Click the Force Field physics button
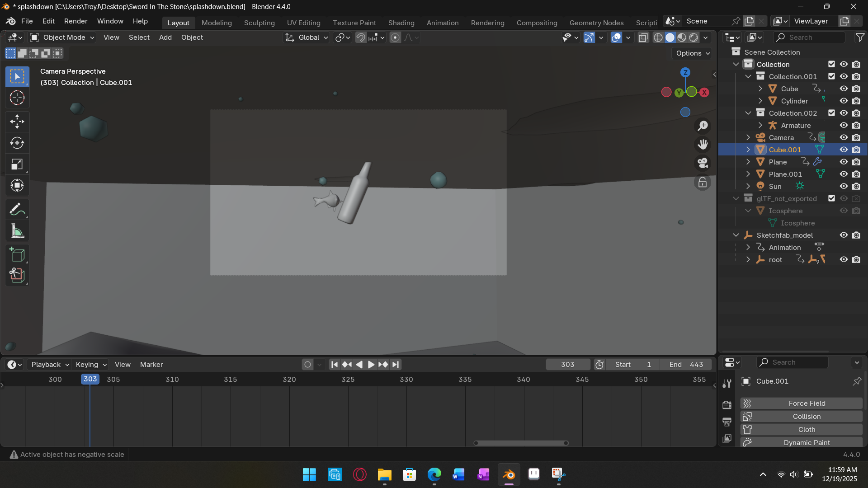This screenshot has height=488, width=868. (x=801, y=404)
